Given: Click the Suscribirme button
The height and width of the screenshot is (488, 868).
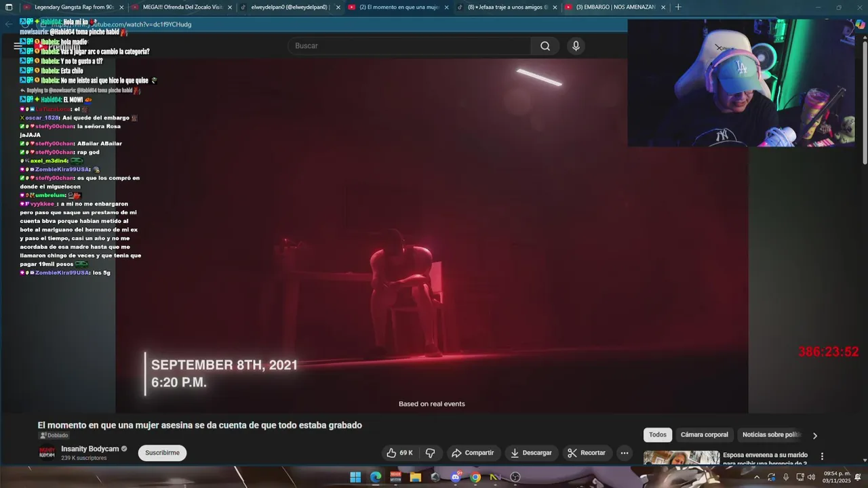Looking at the screenshot, I should pos(162,453).
